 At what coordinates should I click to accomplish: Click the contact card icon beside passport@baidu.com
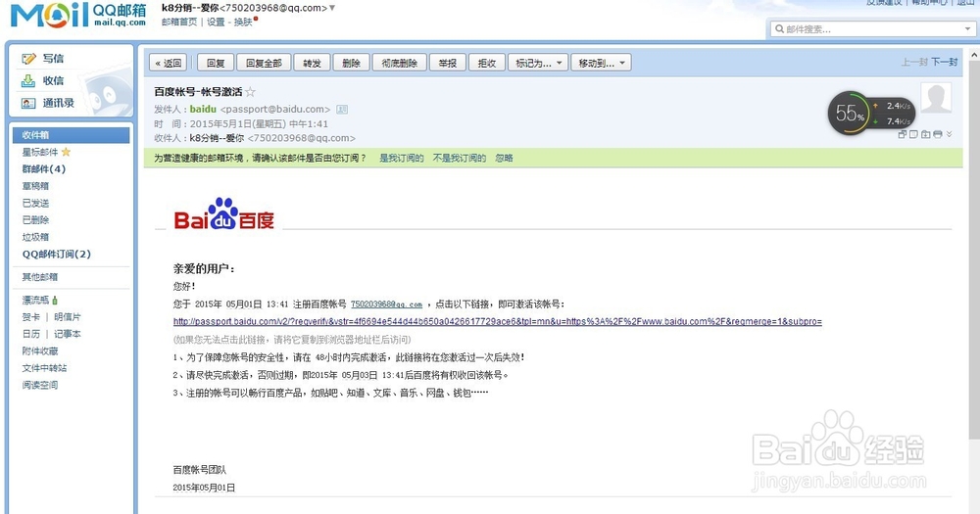342,110
